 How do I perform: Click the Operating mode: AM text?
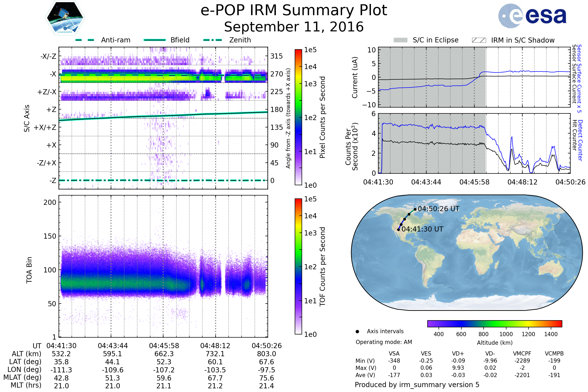pyautogui.click(x=384, y=342)
